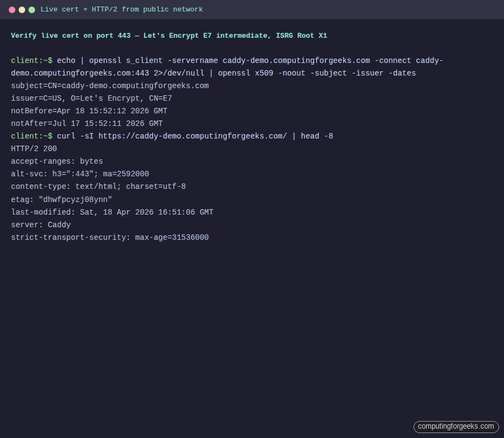
Task: Click the green maximize circle in the titlebar
Action: 32,9
